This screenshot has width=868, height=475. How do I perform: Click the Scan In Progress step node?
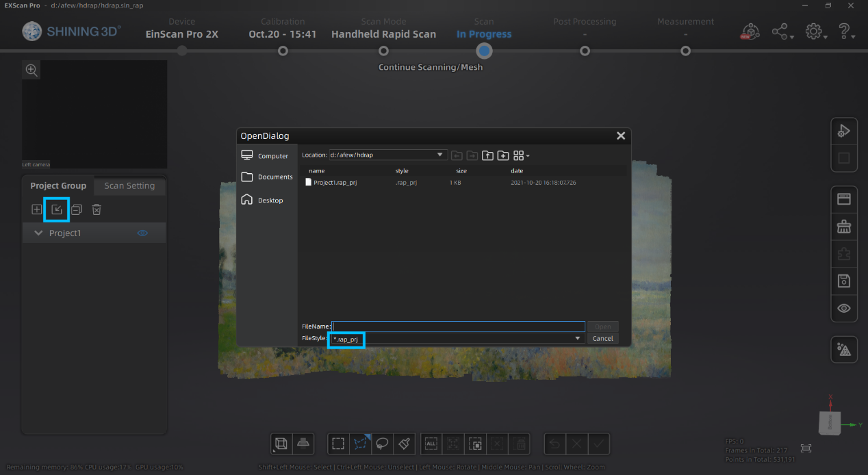coord(484,51)
